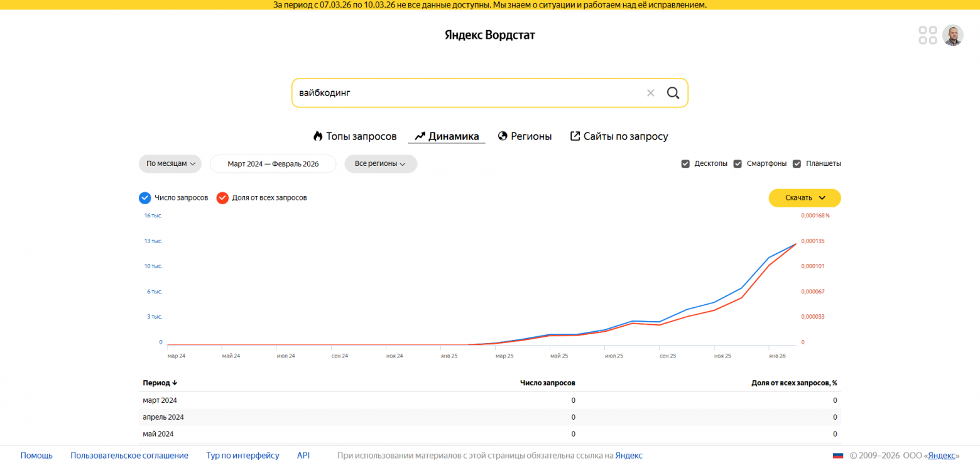The height and width of the screenshot is (465, 980).
Task: Switch to the Топы запросов tab
Action: 355,136
